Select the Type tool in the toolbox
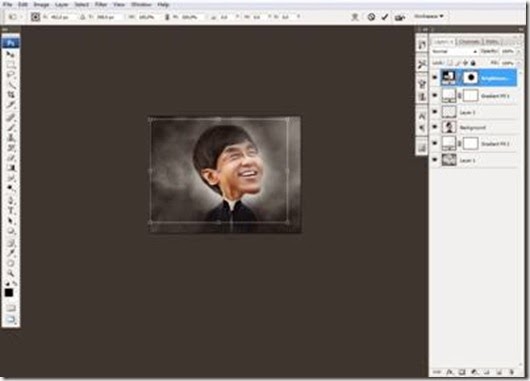 11,211
